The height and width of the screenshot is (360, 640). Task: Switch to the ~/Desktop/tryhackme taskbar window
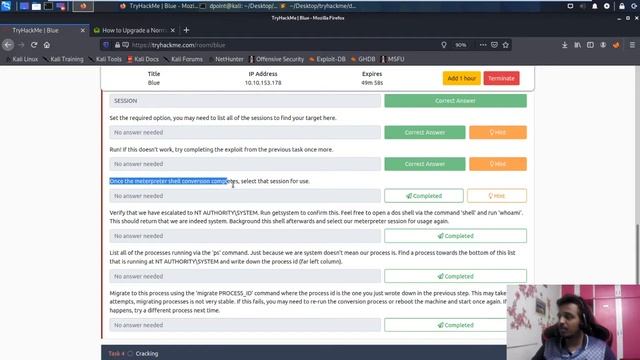point(318,6)
